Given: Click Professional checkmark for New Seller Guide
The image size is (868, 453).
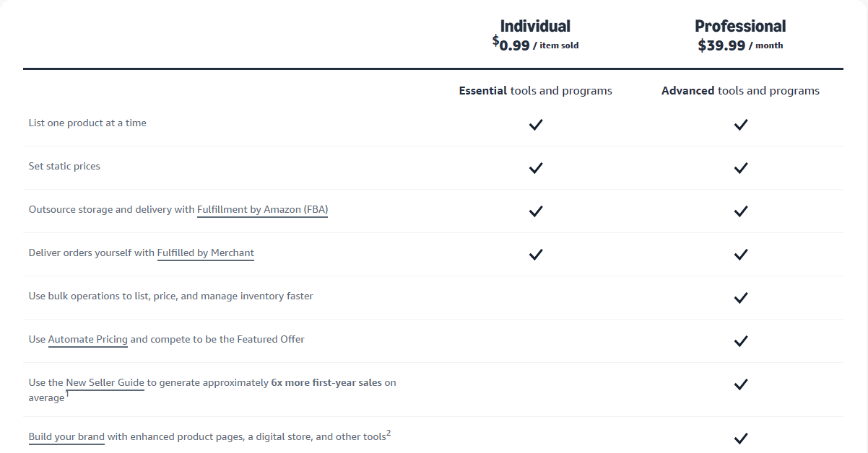Looking at the screenshot, I should [x=740, y=384].
